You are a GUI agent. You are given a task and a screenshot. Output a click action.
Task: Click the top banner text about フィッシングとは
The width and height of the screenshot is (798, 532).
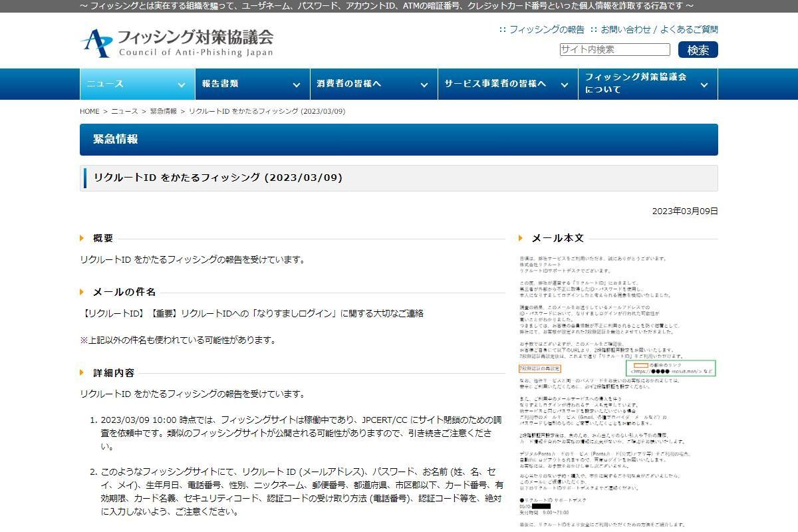pos(386,6)
